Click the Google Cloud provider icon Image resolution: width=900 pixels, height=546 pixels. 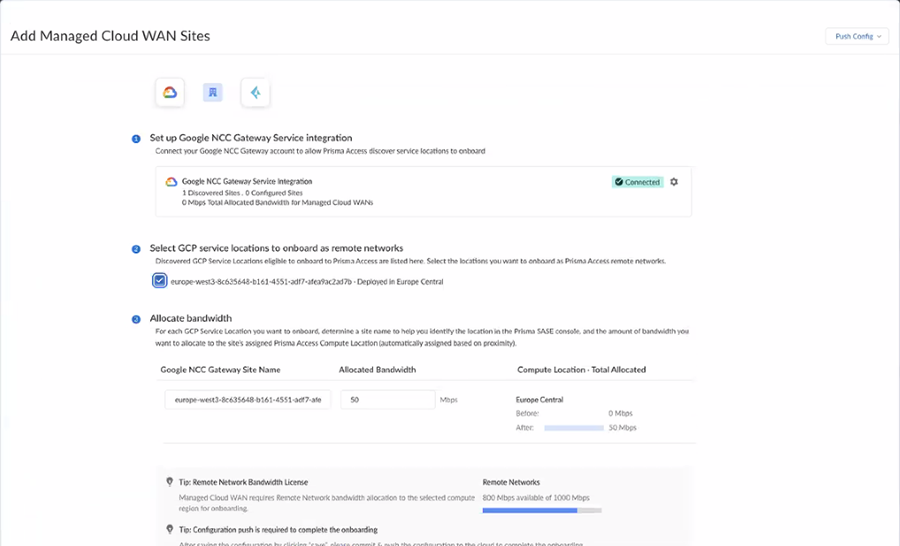pos(170,92)
